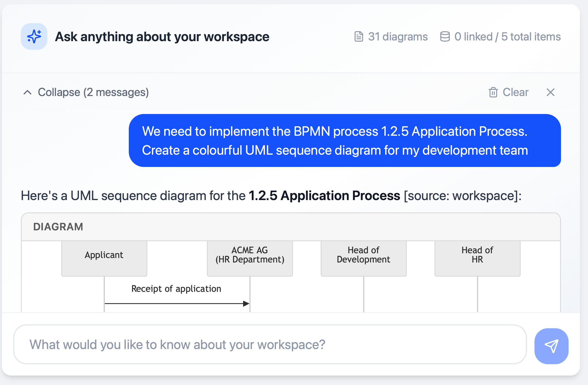This screenshot has width=588, height=385.
Task: Select the blue user message bubble
Action: pos(345,141)
